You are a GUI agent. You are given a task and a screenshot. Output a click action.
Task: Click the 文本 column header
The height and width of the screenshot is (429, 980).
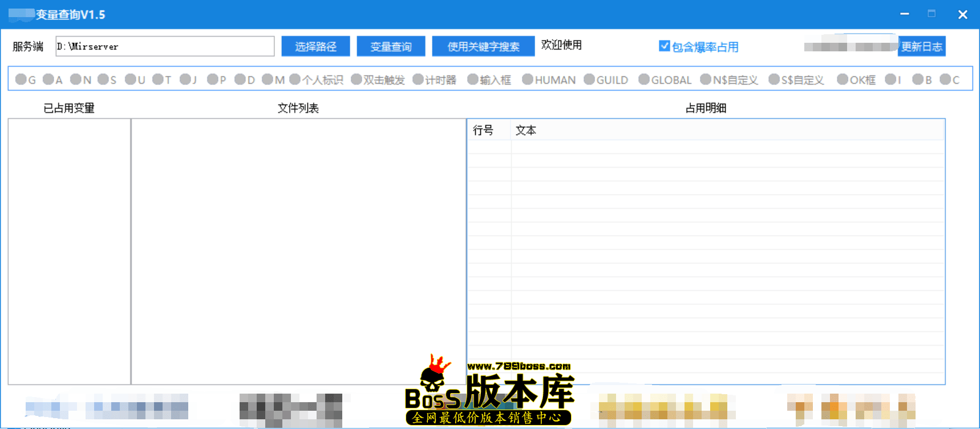pyautogui.click(x=525, y=131)
